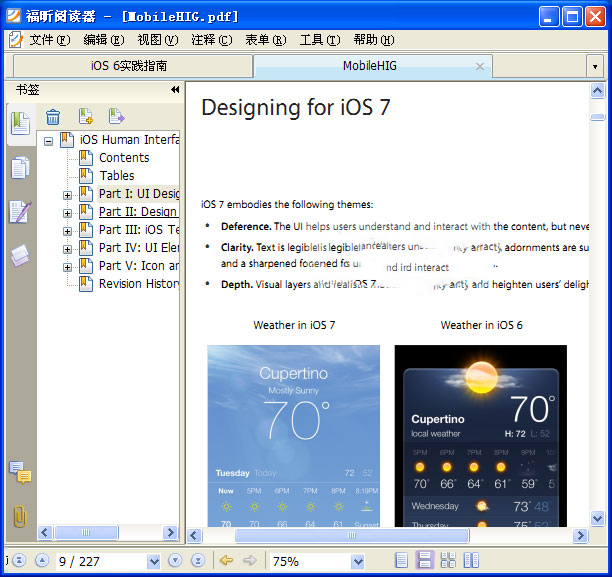Go to previous view with left arrow

coord(226,561)
